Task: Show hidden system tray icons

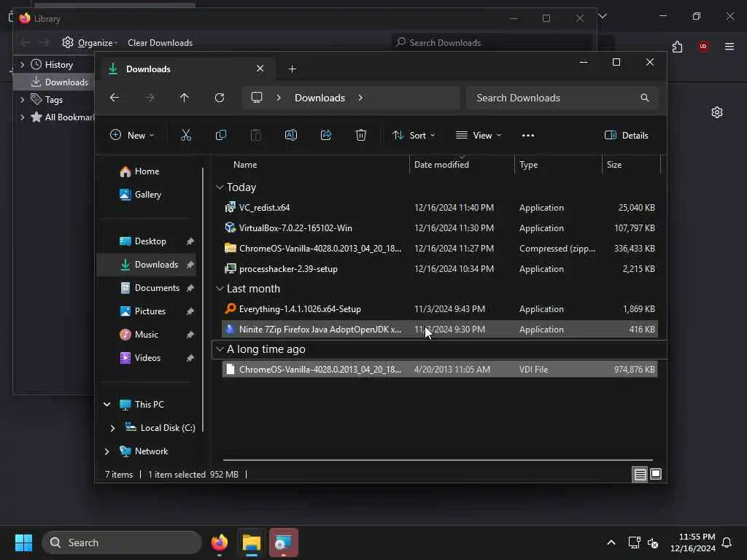Action: tap(611, 542)
